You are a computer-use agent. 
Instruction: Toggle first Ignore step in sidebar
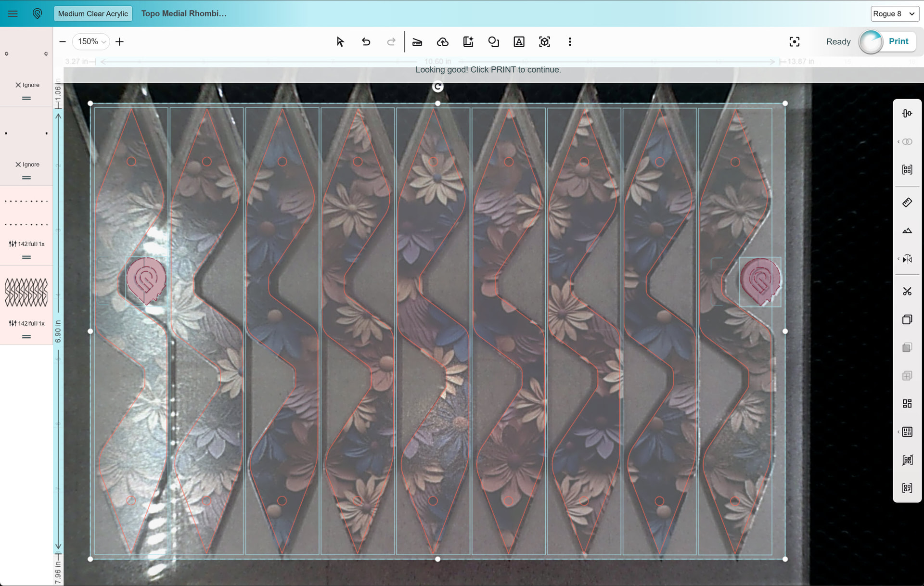pos(27,85)
